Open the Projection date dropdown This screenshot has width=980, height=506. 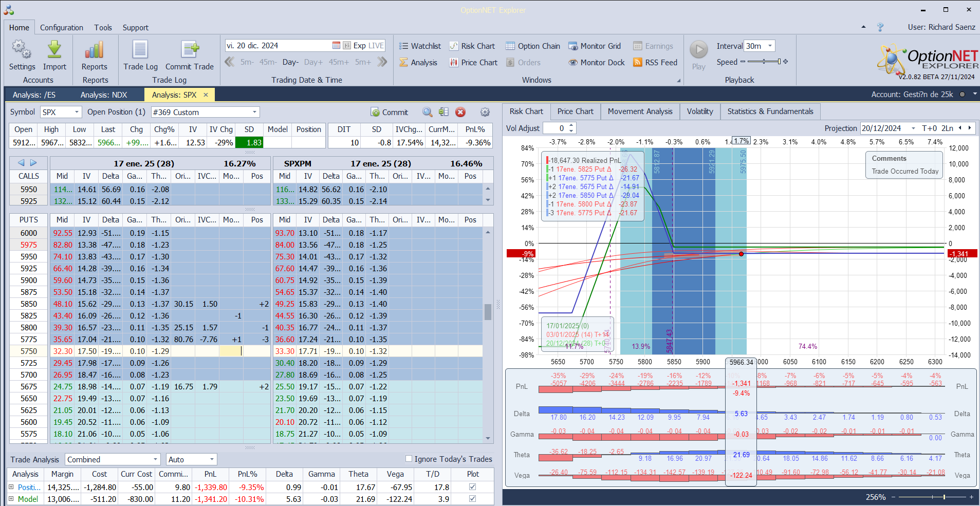(x=913, y=128)
